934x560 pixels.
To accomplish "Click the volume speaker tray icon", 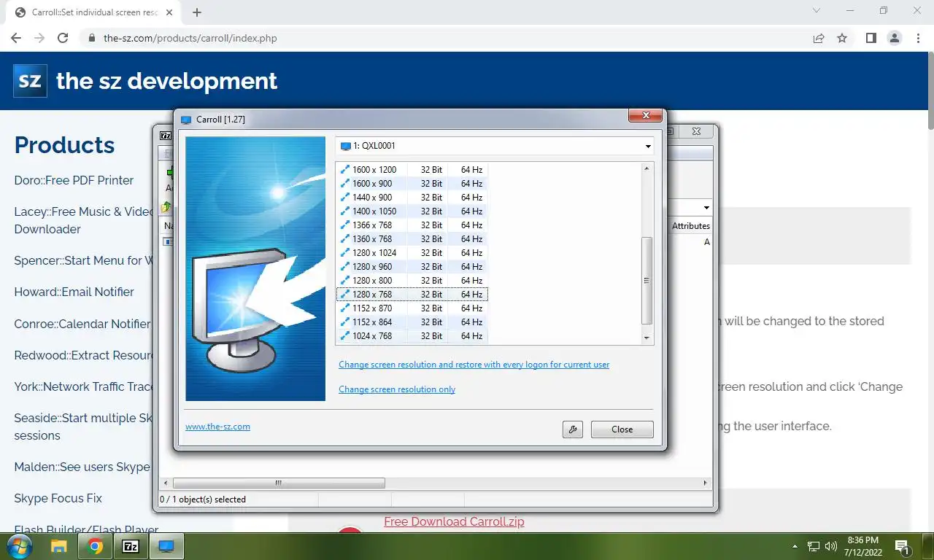I will point(830,546).
